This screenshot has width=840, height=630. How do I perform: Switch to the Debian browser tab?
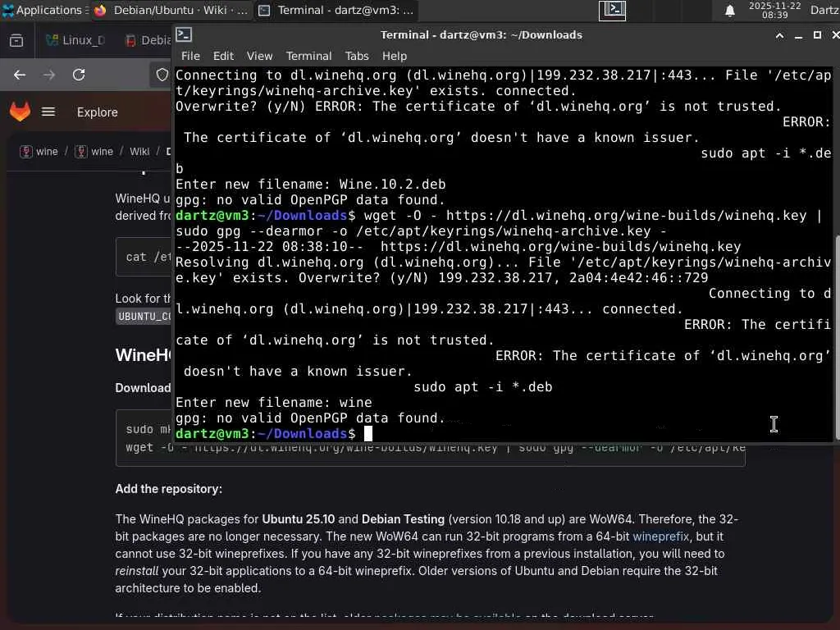(148, 40)
